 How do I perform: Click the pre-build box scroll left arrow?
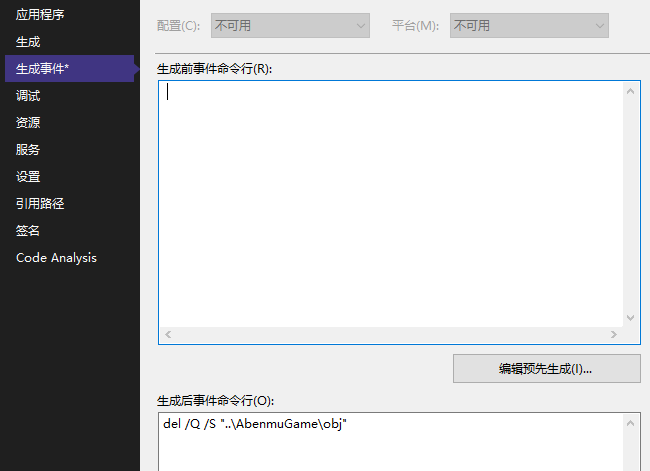[x=168, y=335]
